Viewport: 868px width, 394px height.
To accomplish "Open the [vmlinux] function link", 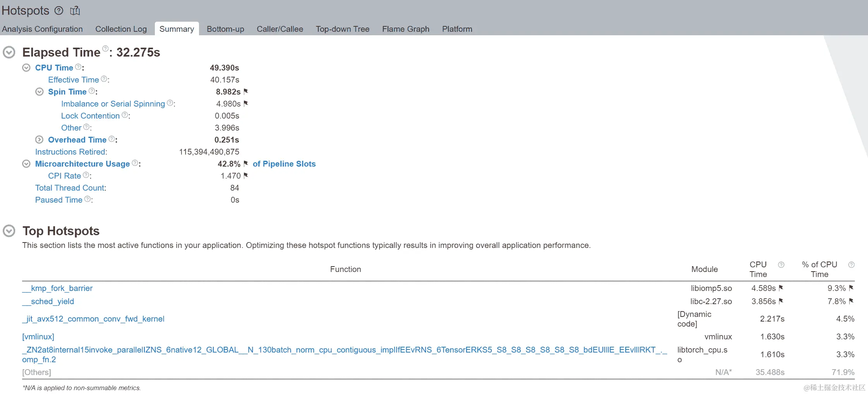I will (x=38, y=337).
